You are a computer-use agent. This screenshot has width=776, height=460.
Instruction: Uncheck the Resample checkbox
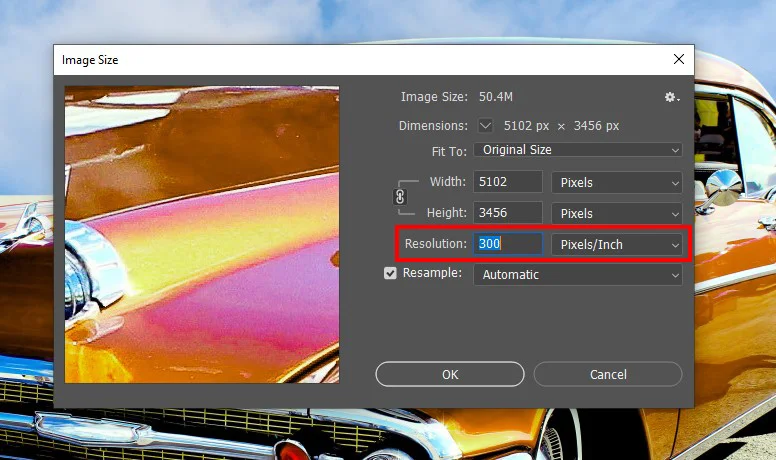[x=390, y=274]
